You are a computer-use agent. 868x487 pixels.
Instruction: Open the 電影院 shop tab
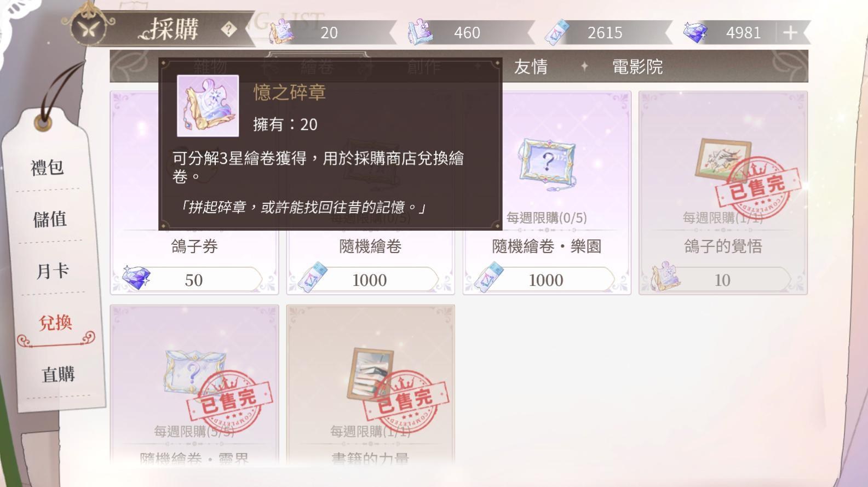637,67
